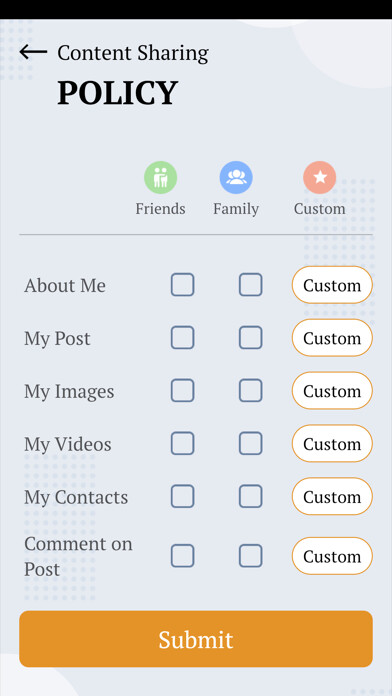The height and width of the screenshot is (696, 392).
Task: Enable Friends sharing for My Post
Action: [182, 337]
